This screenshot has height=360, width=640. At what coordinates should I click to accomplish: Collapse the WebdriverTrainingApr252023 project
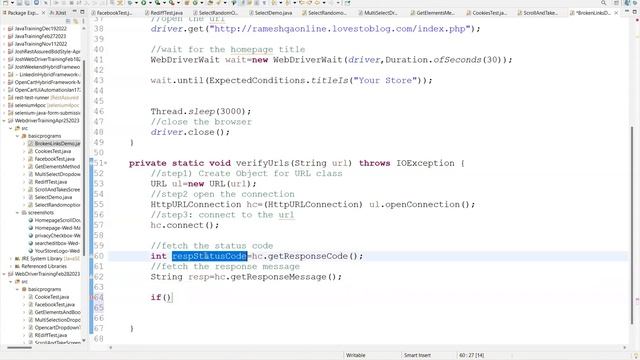(4, 121)
